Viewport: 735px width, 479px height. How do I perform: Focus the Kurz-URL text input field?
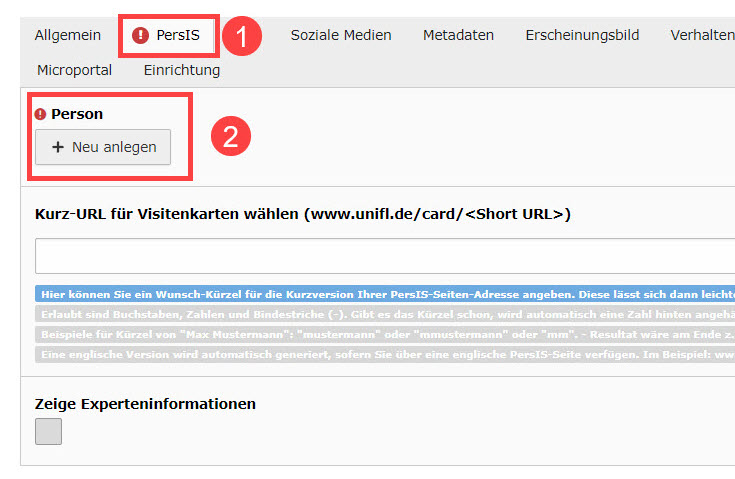[x=385, y=256]
